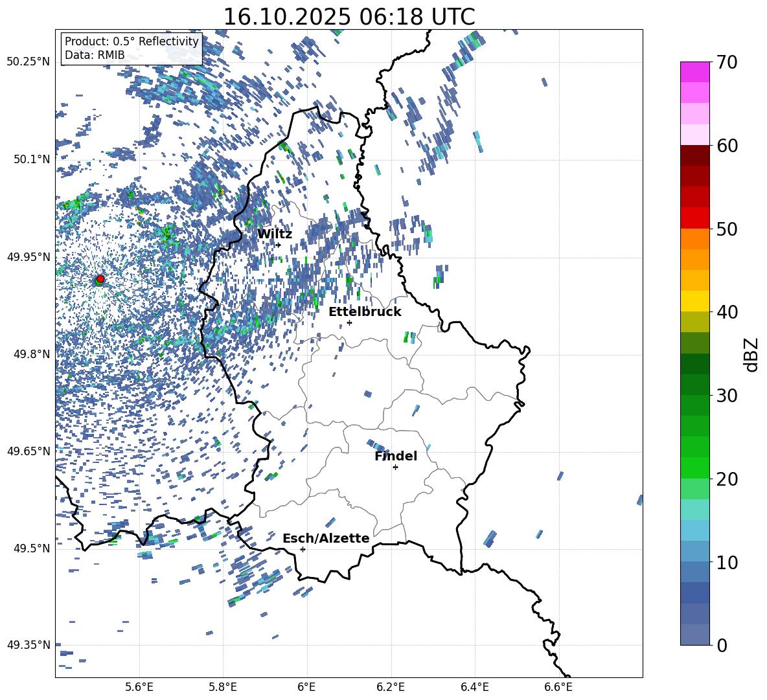
Task: Click the 16.10.2025 06:18 UTC title
Action: pos(349,17)
